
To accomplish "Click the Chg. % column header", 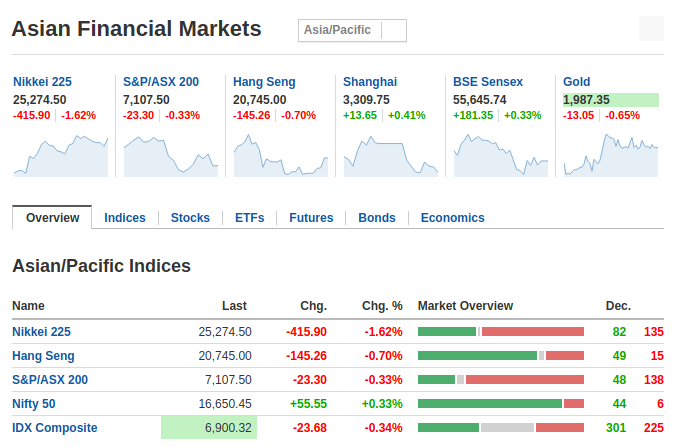I will [382, 306].
